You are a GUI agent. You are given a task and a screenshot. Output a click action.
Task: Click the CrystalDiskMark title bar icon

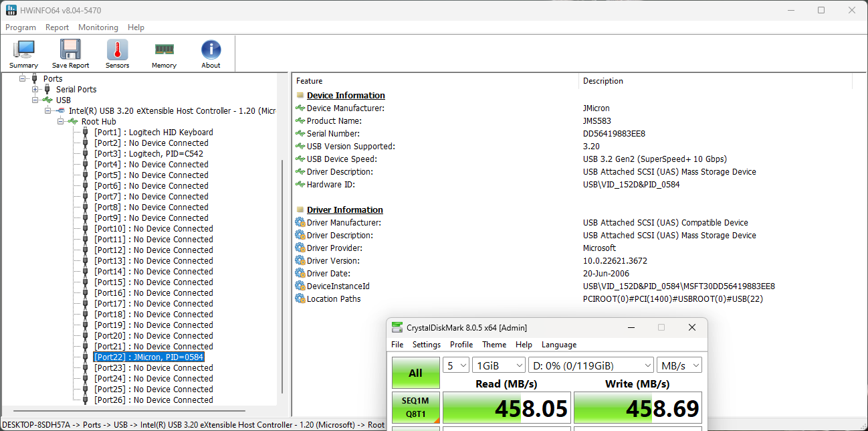[x=397, y=327]
